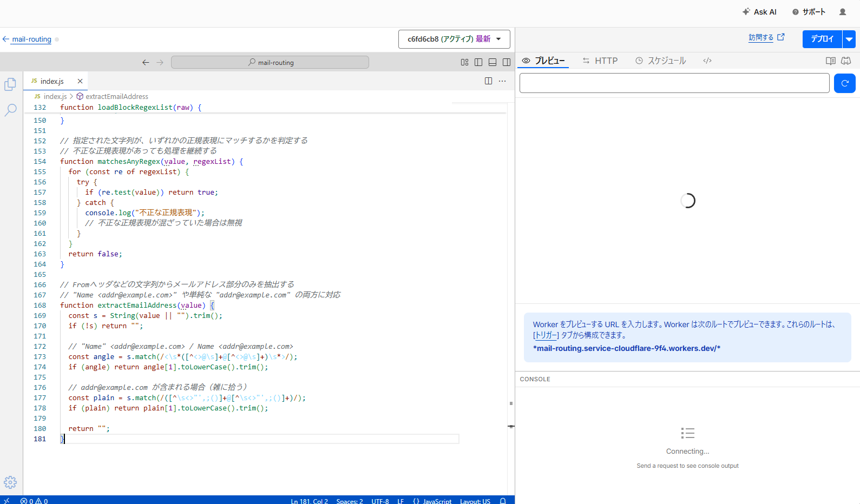860x504 pixels.
Task: Navigate forward in editor history
Action: coord(160,62)
